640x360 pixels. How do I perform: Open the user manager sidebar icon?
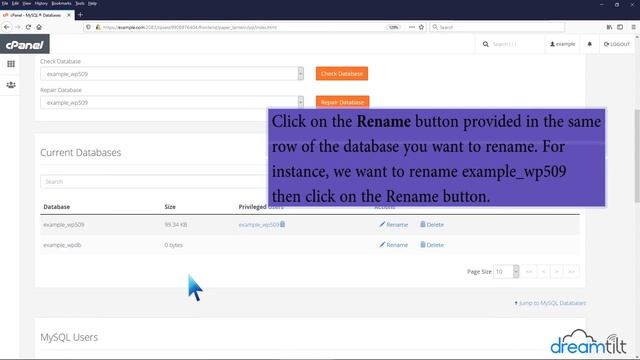[11, 85]
